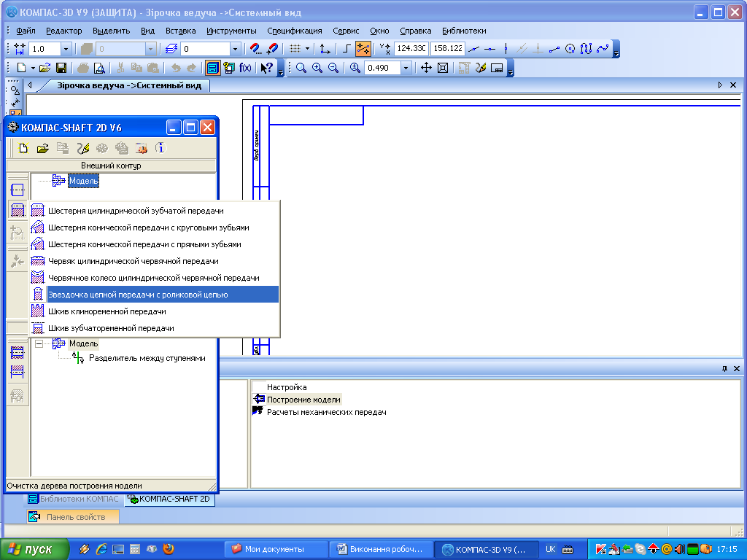
Task: Click the zoom out magnifier icon
Action: click(333, 68)
